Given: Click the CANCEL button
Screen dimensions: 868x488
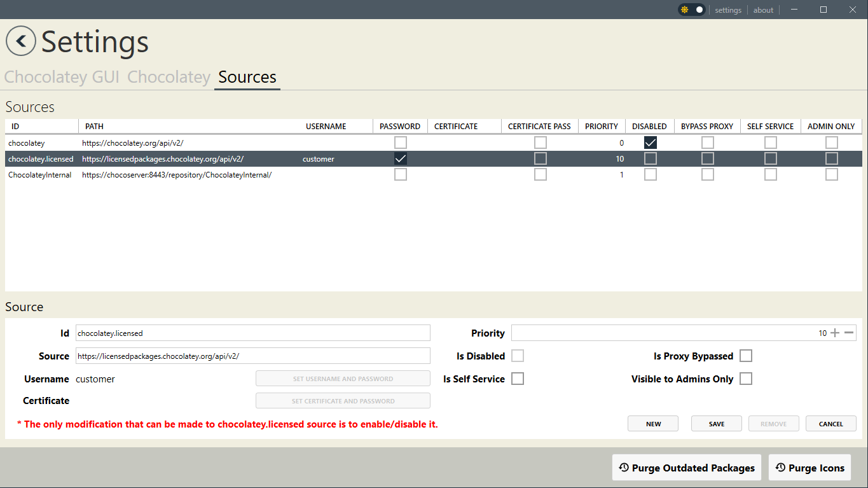Looking at the screenshot, I should click(x=831, y=424).
